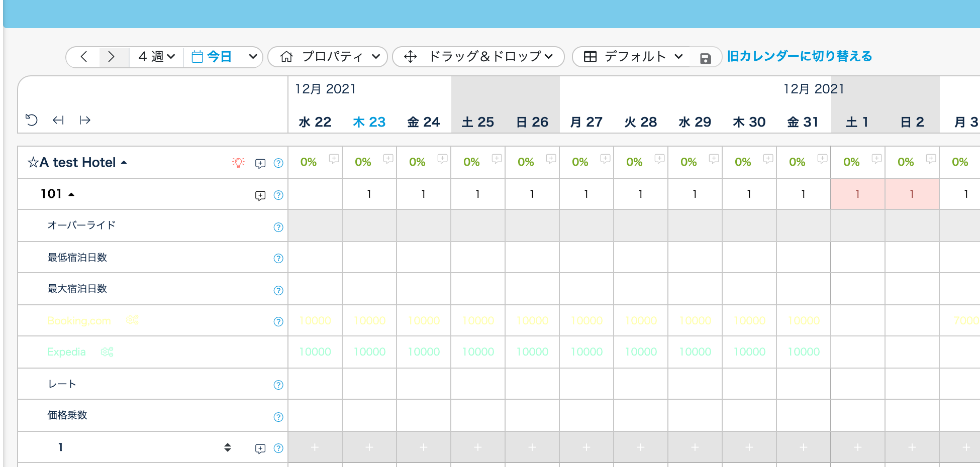This screenshot has width=980, height=467.
Task: Click help icon beside オーバーライド
Action: coord(278,227)
